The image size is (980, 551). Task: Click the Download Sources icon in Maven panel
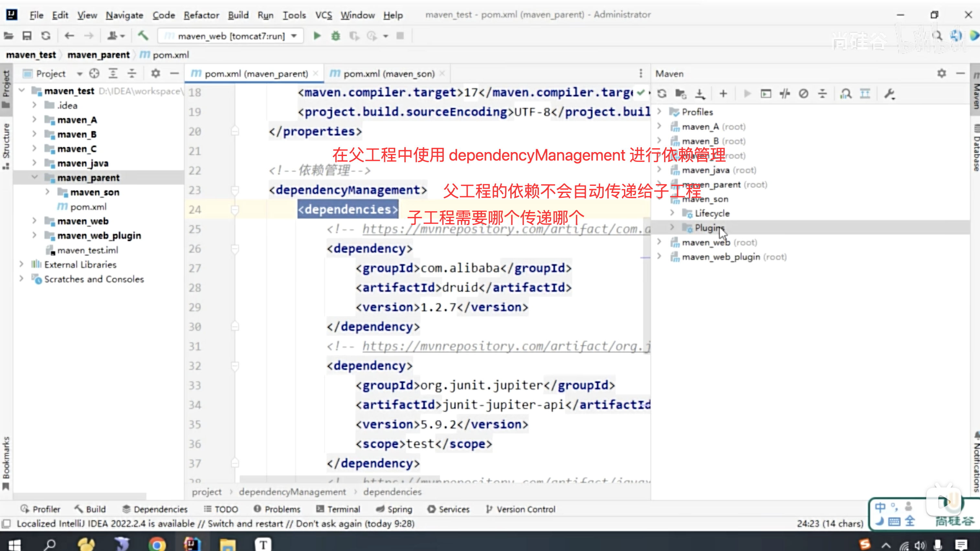700,94
